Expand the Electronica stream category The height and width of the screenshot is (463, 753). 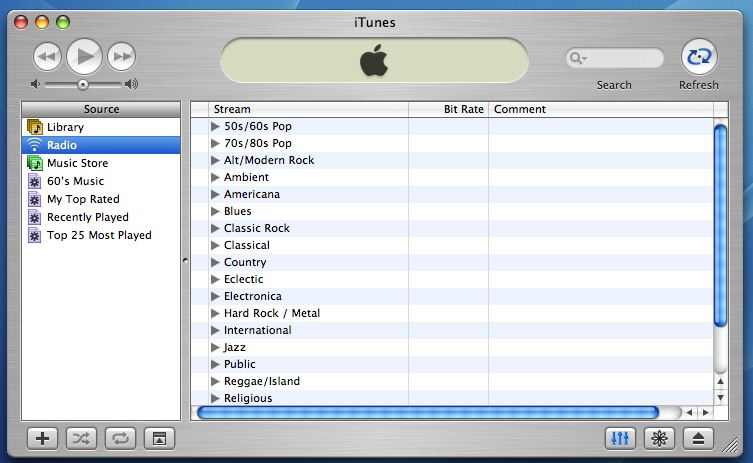(215, 296)
